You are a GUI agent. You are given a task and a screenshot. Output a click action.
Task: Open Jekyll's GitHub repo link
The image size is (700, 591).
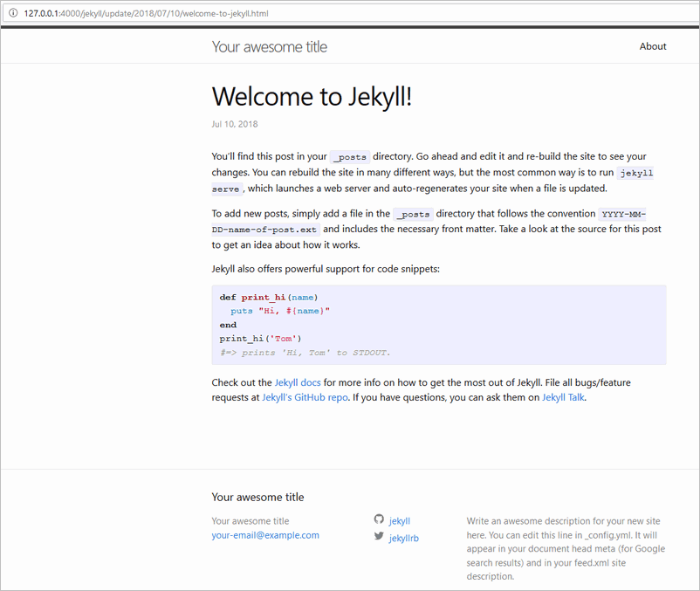pos(305,397)
